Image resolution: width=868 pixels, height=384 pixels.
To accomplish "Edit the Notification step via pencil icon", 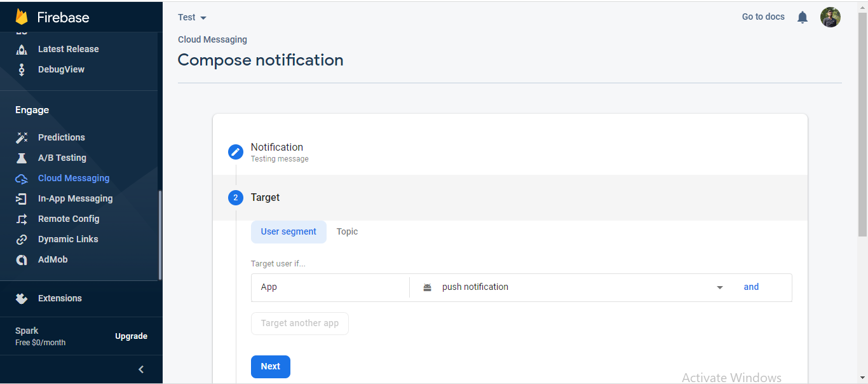I will pyautogui.click(x=235, y=152).
